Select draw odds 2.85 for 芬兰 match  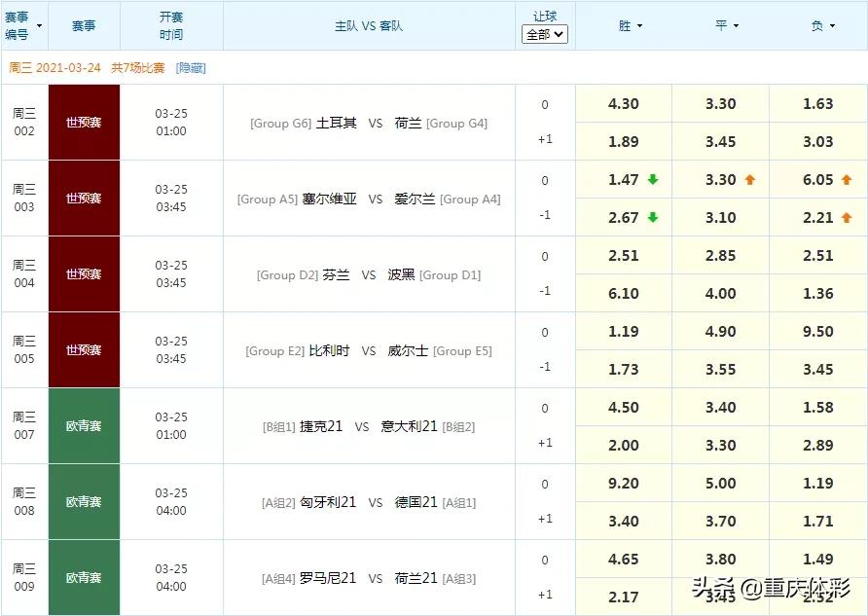pos(721,256)
